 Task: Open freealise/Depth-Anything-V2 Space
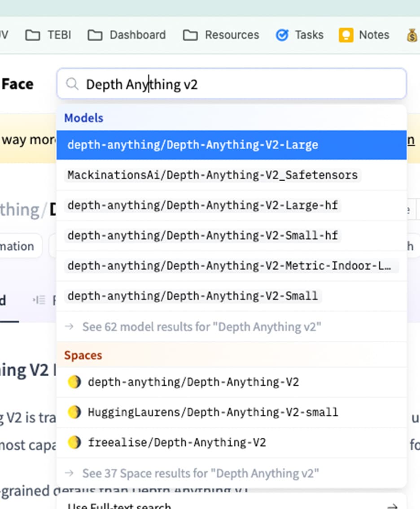click(x=177, y=443)
